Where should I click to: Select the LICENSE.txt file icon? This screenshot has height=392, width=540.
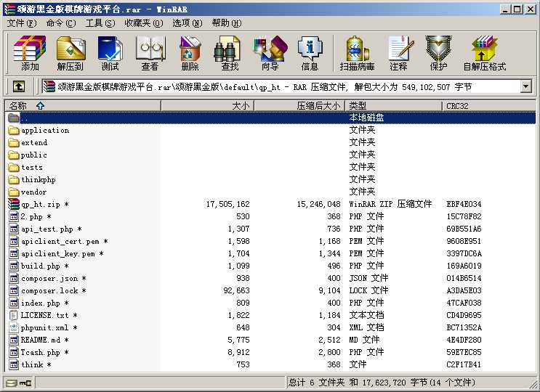click(14, 315)
